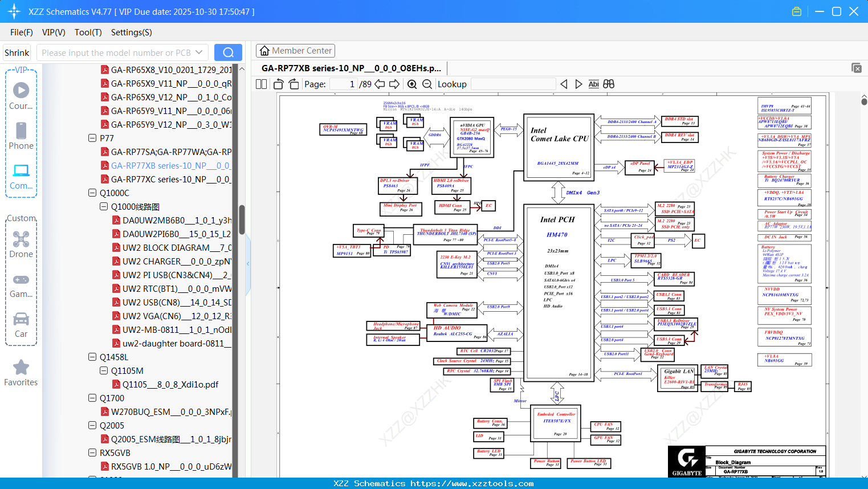Collapse the Q1458L folder
Image resolution: width=868 pixels, height=489 pixels.
tap(92, 357)
